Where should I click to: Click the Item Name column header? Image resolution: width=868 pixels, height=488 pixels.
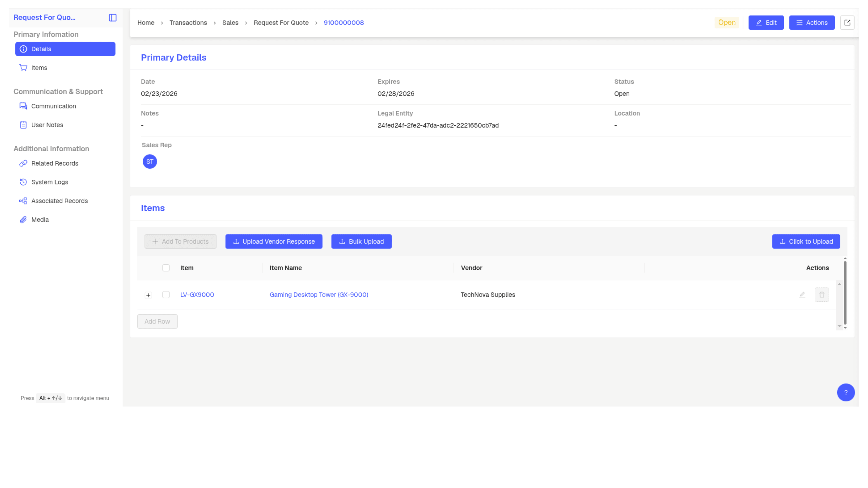pos(286,268)
